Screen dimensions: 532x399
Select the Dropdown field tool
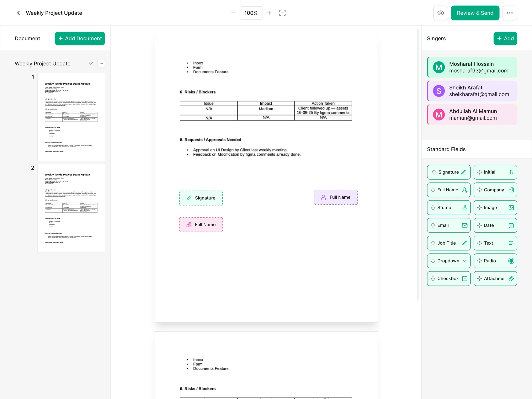click(448, 261)
